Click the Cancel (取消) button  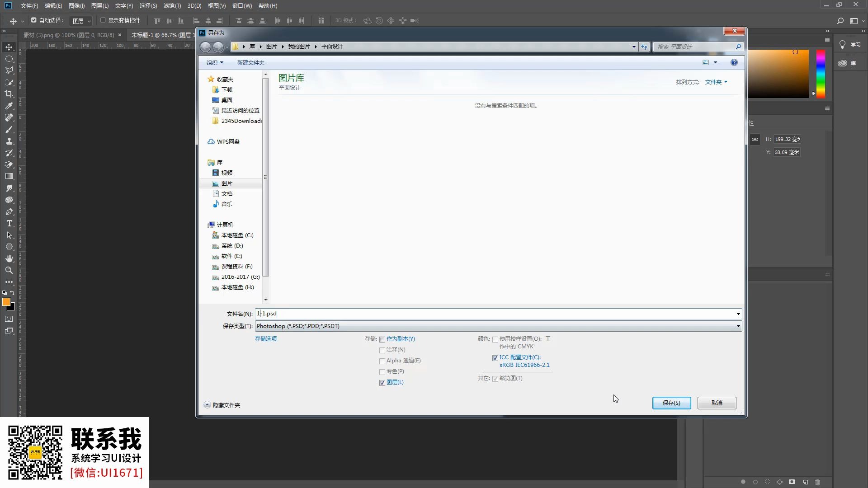click(x=717, y=403)
